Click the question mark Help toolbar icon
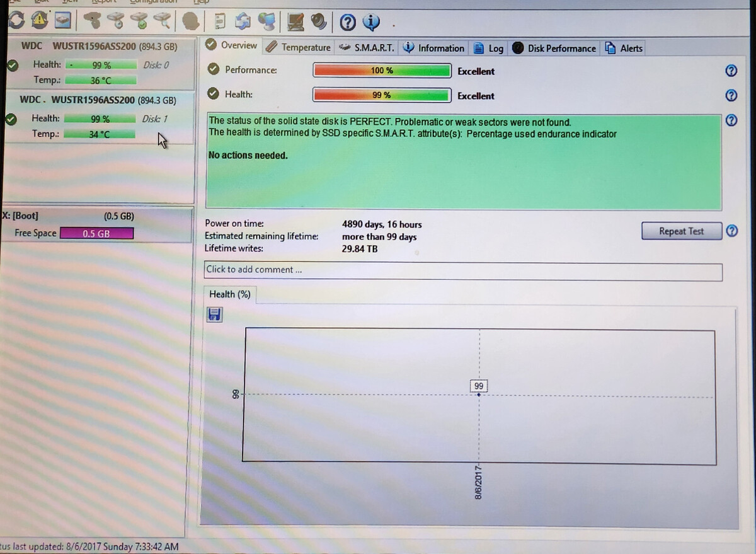This screenshot has width=756, height=554. (348, 23)
